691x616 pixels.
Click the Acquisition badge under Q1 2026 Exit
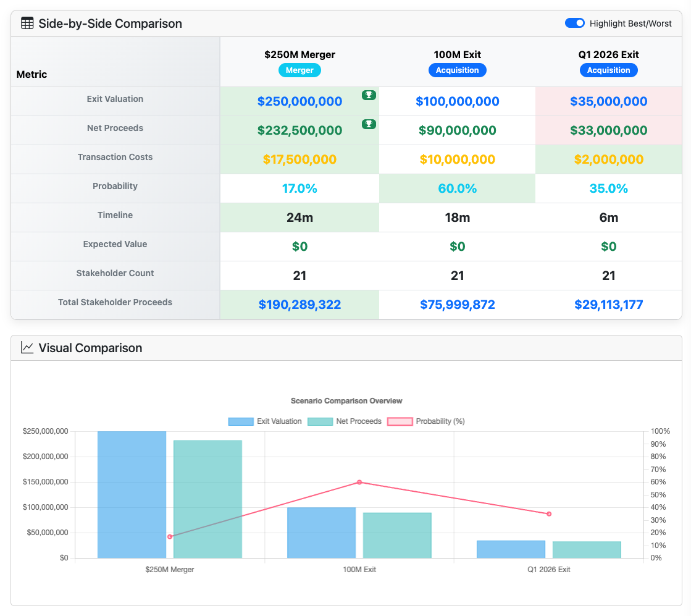(608, 70)
